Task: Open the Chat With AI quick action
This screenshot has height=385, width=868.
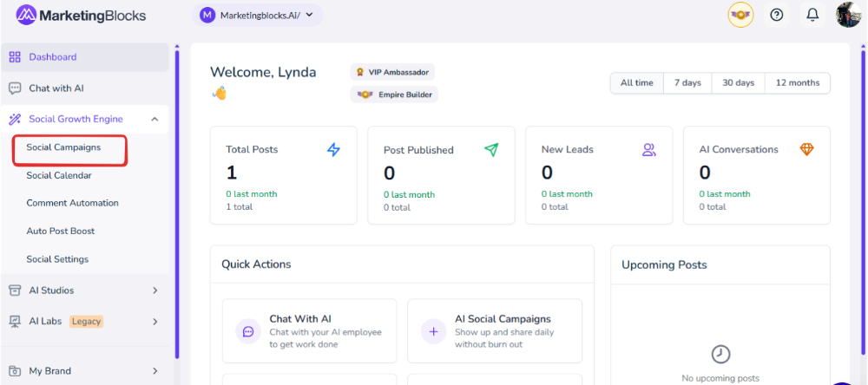Action: click(309, 331)
